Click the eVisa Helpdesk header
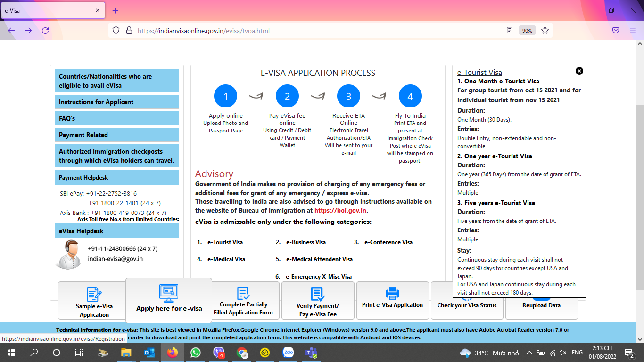Viewport: 644px width, 362px height. [117, 231]
